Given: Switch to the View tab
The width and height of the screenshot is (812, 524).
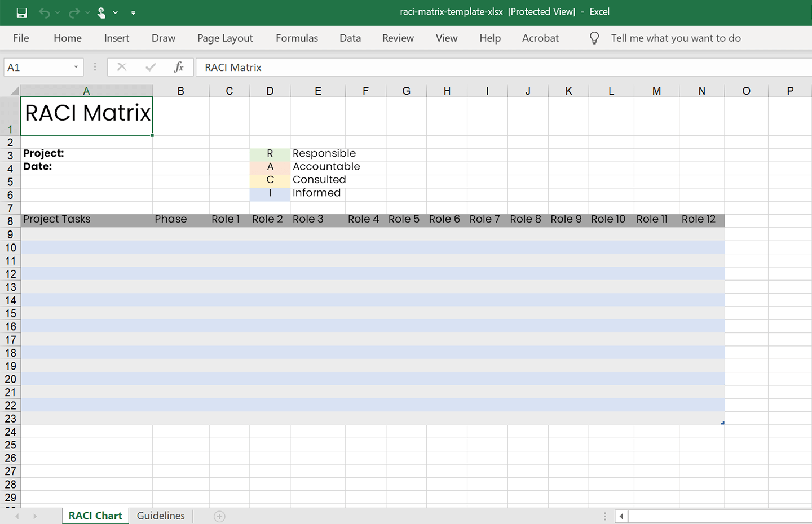Looking at the screenshot, I should point(447,38).
